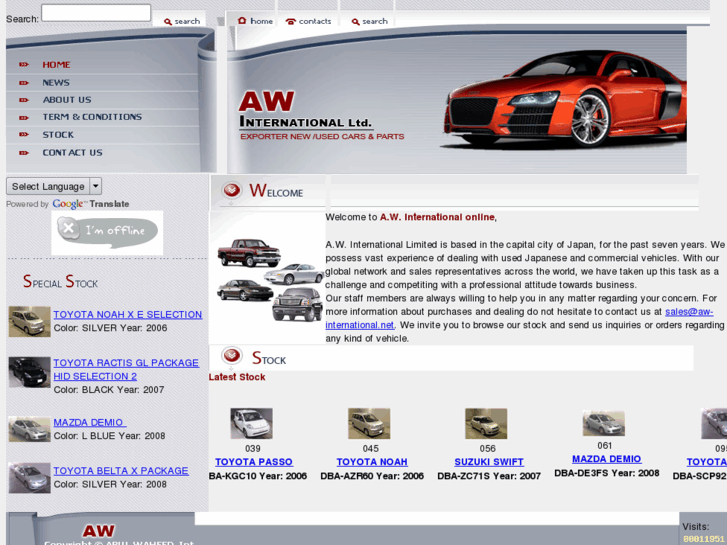Open the Suzuki Swift stock link
The image size is (727, 545).
click(489, 462)
